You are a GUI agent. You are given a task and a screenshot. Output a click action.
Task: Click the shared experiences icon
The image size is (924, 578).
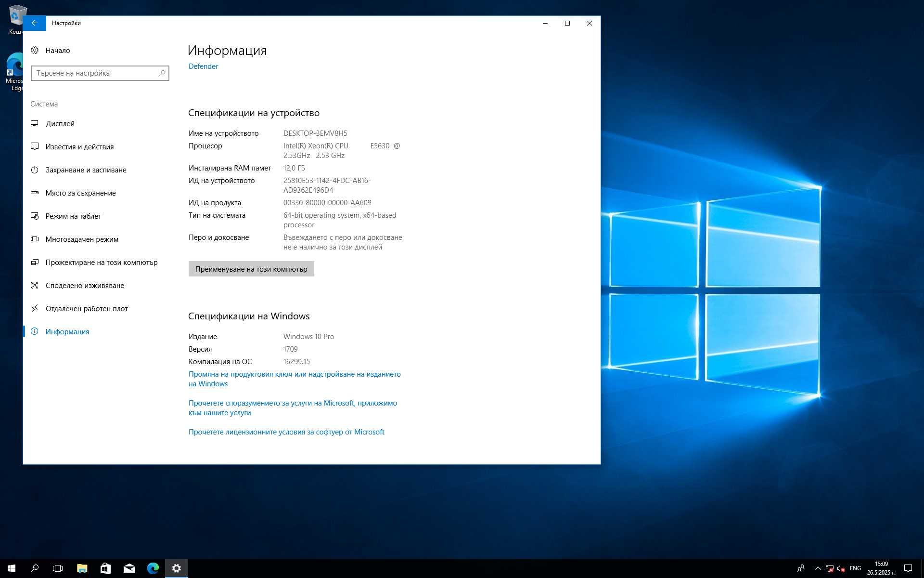pyautogui.click(x=35, y=285)
